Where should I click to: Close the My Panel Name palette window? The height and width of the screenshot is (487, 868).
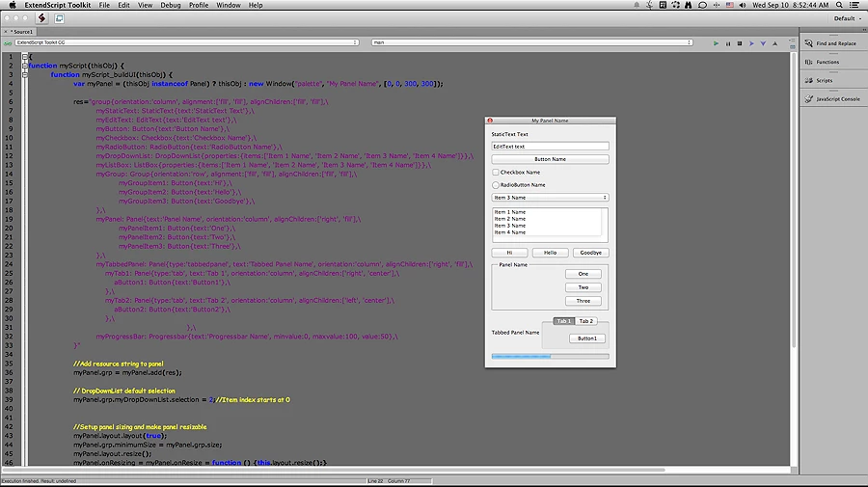[490, 121]
